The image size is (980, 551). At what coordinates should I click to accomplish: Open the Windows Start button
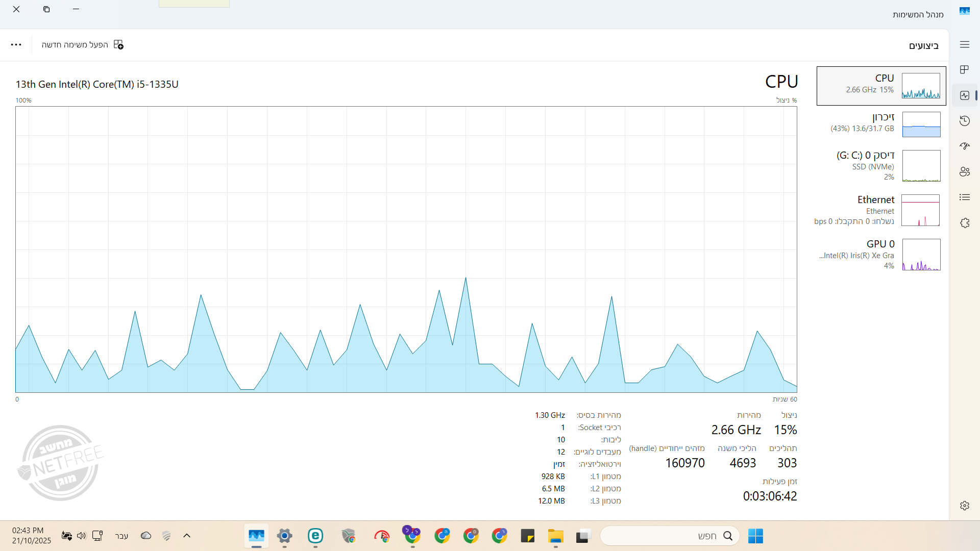(755, 536)
